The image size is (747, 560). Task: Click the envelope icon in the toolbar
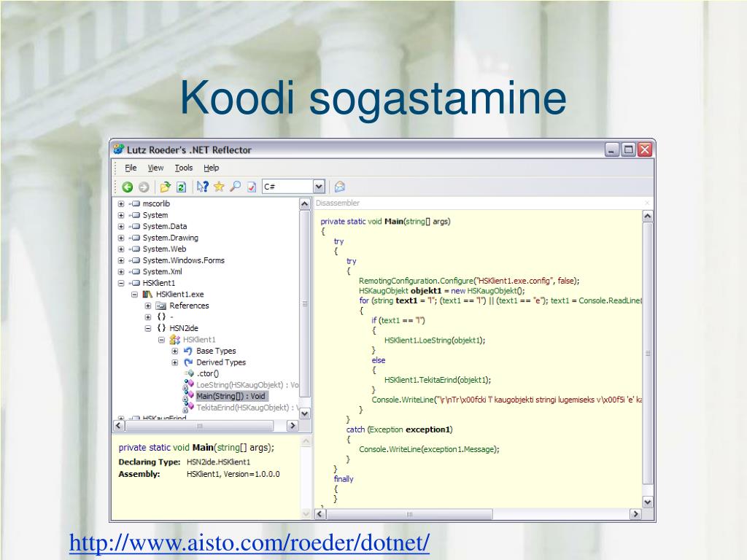340,187
